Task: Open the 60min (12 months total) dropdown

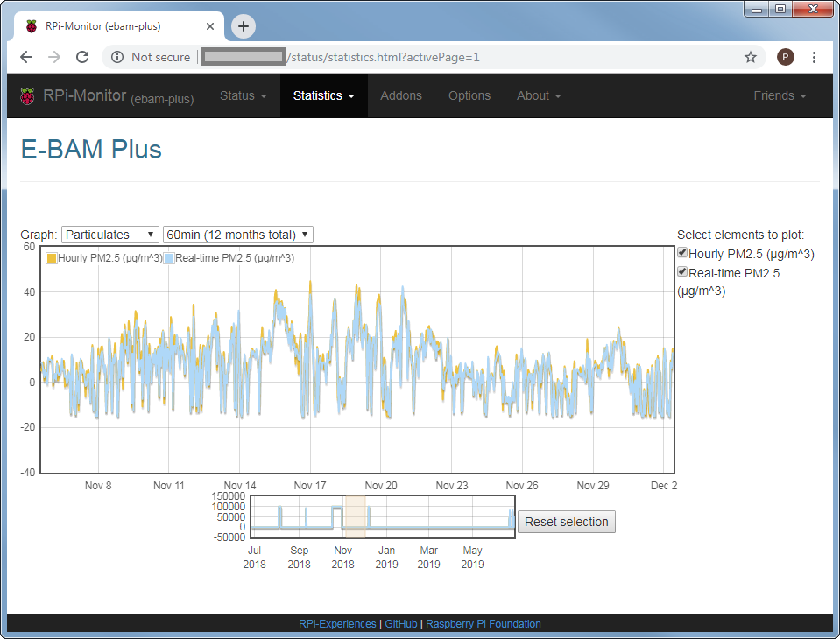Action: tap(238, 235)
